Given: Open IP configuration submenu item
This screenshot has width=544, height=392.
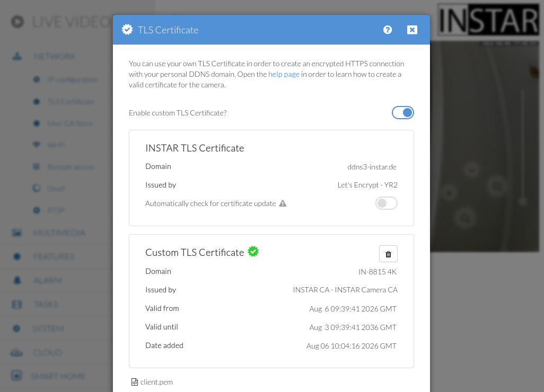Looking at the screenshot, I should [x=73, y=79].
